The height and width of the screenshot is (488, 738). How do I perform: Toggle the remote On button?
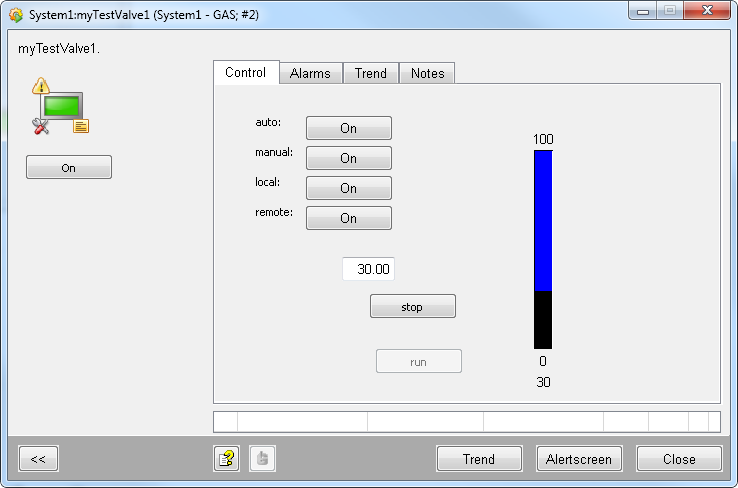pos(349,218)
